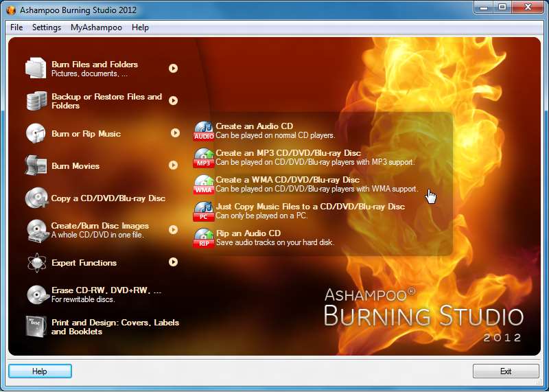
Task: Open the Help menu in menu bar
Action: [140, 27]
